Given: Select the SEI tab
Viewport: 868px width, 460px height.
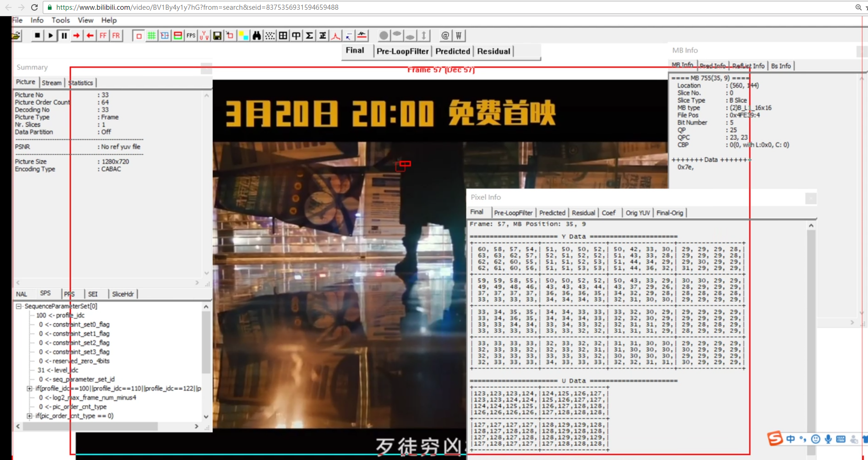Looking at the screenshot, I should pos(93,294).
